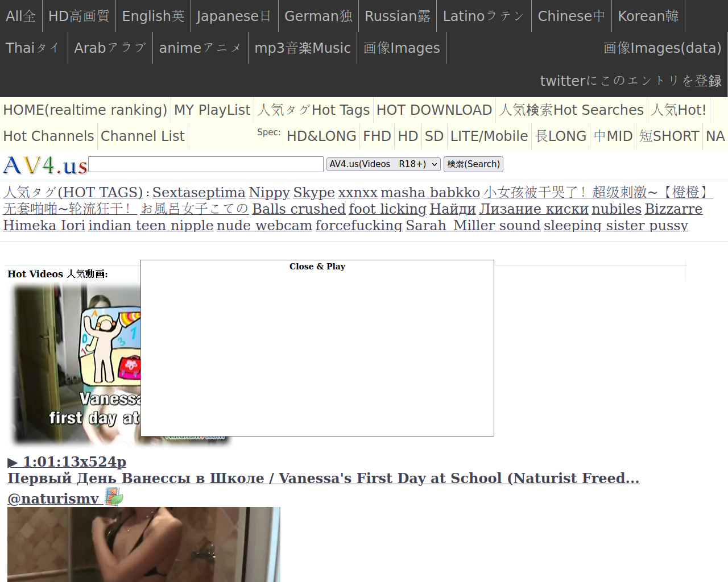Open the 人気タグHot Tags menu item
This screenshot has height=582, width=728.
click(x=313, y=110)
